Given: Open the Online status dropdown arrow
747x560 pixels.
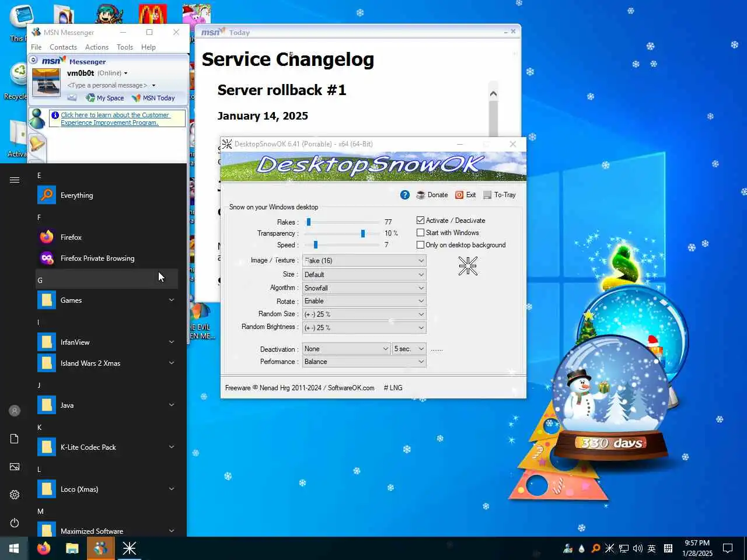Looking at the screenshot, I should click(x=125, y=73).
